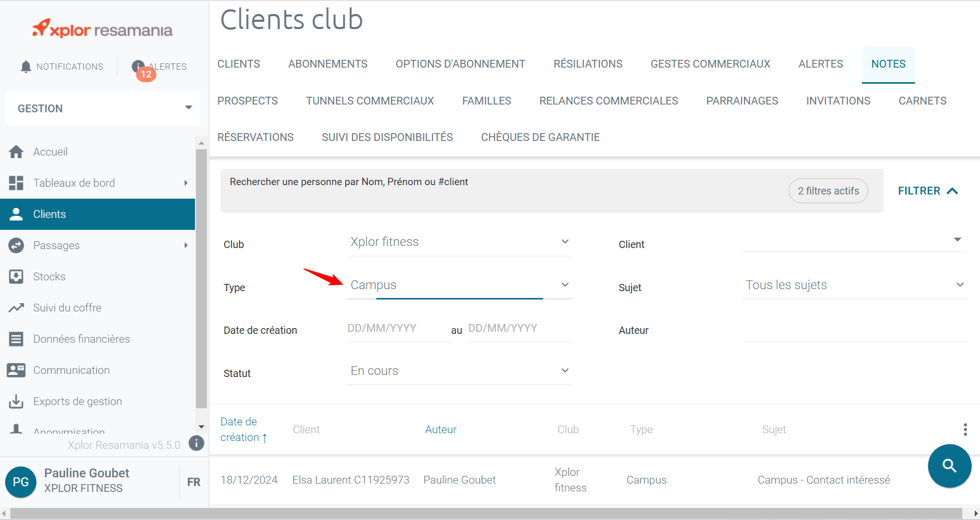Click the Communication contact card icon
Viewport: 980px width, 520px height.
coord(16,370)
